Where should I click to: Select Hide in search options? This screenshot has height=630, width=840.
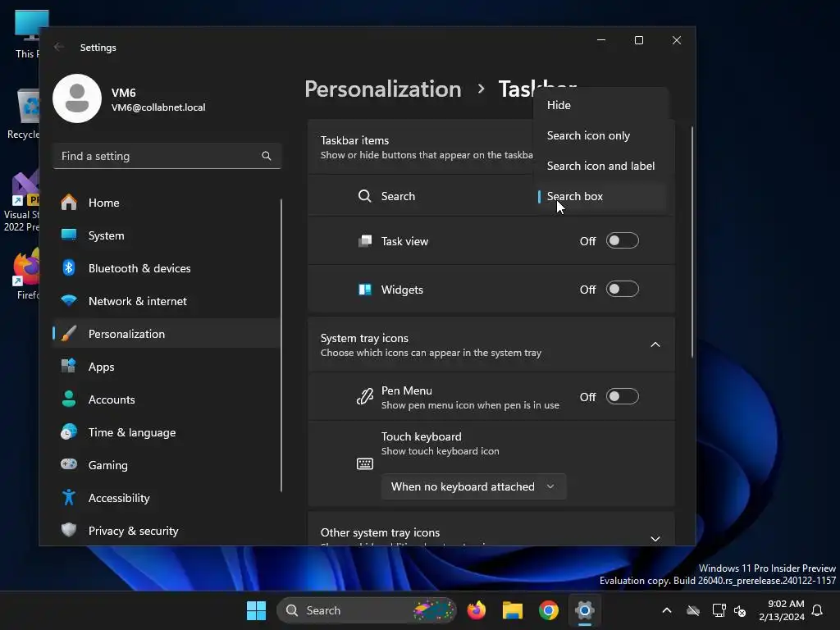point(601,105)
